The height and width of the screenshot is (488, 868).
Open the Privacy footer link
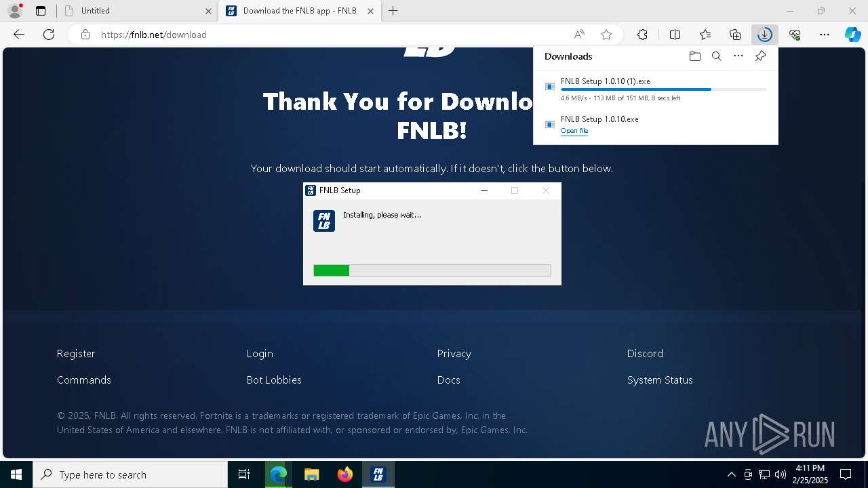pyautogui.click(x=454, y=354)
